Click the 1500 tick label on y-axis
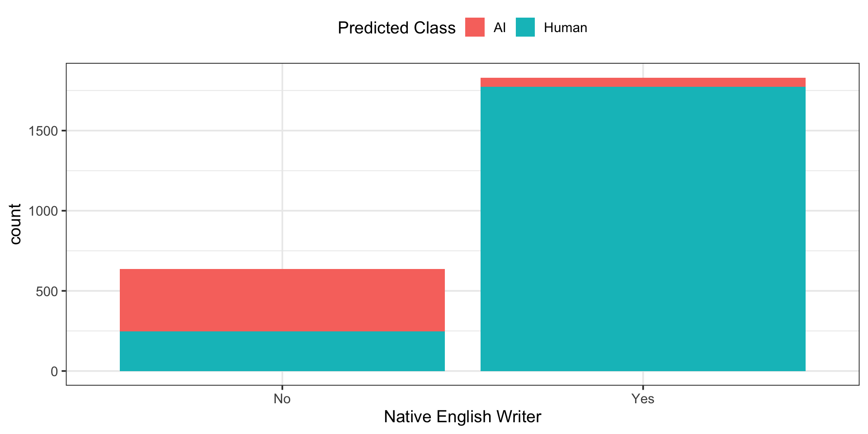The height and width of the screenshot is (434, 868). [43, 131]
